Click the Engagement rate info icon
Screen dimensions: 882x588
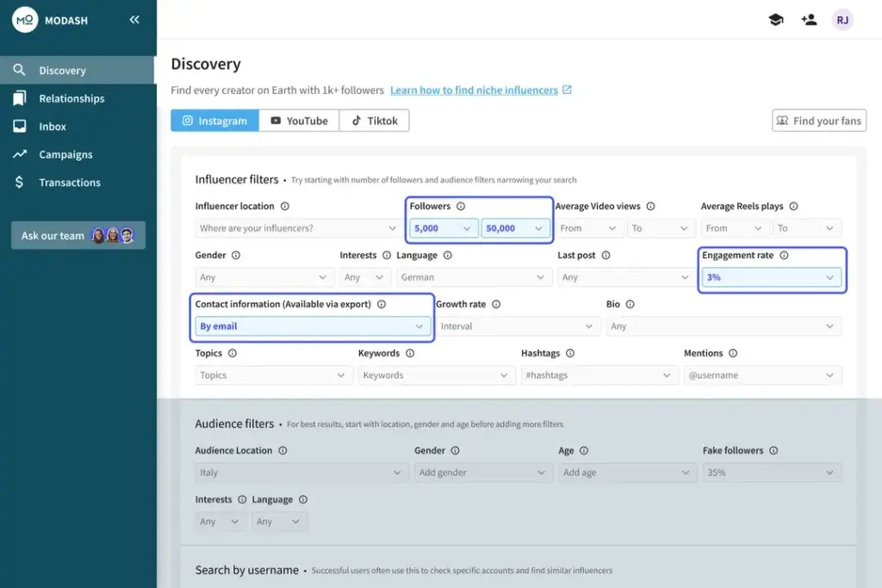(x=784, y=255)
